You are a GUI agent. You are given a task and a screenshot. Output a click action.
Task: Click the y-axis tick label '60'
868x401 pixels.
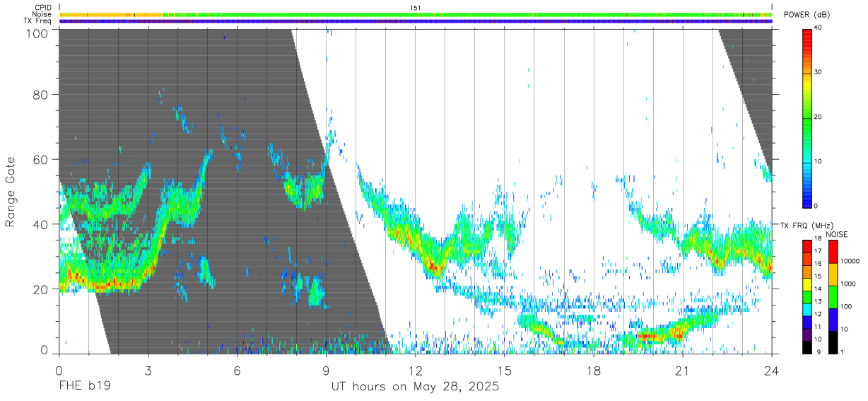[x=41, y=159]
